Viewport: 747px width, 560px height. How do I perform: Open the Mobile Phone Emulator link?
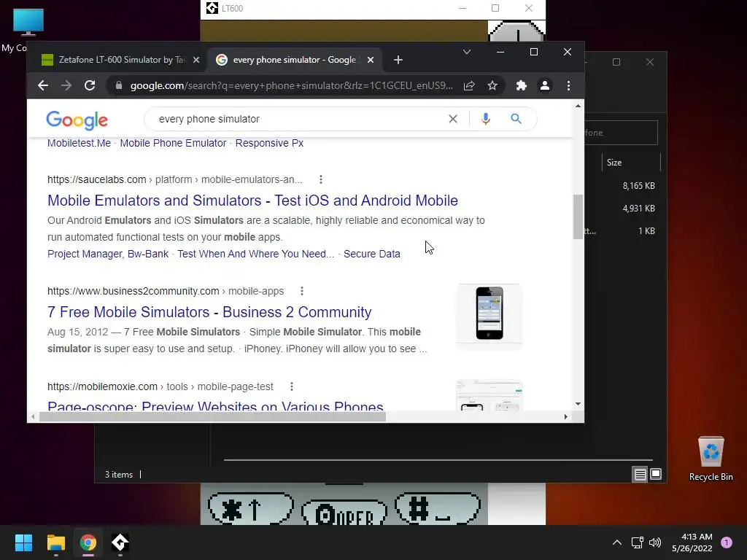pos(173,144)
